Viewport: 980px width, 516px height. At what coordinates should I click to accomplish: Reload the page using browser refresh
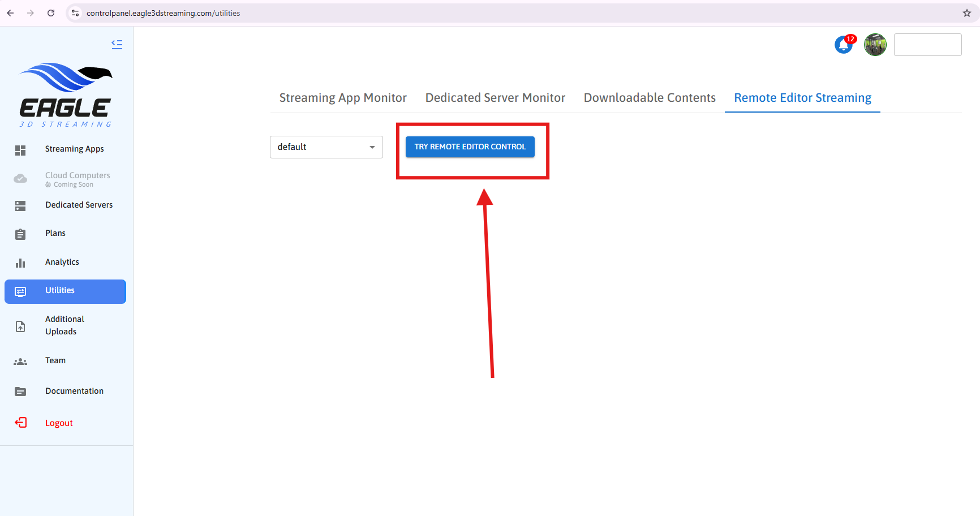coord(51,13)
